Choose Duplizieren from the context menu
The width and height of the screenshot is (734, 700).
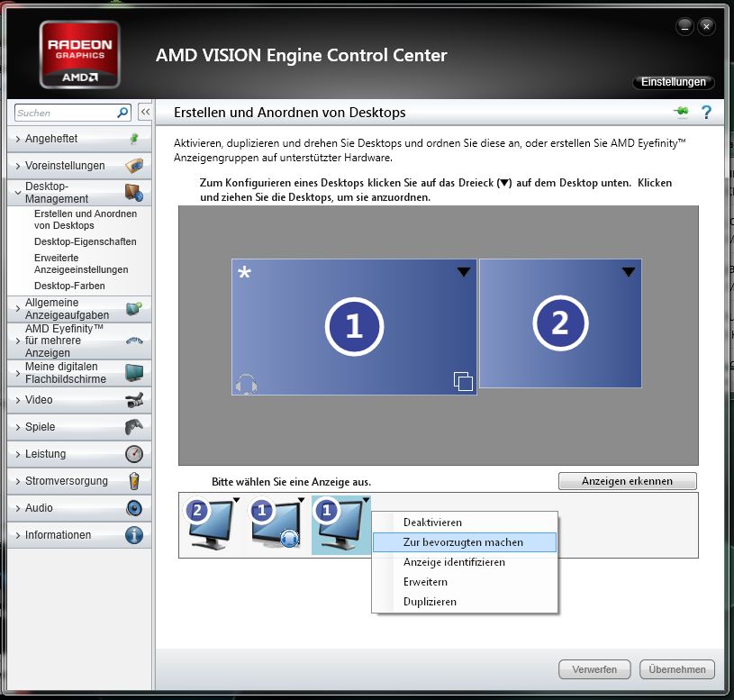[465, 602]
